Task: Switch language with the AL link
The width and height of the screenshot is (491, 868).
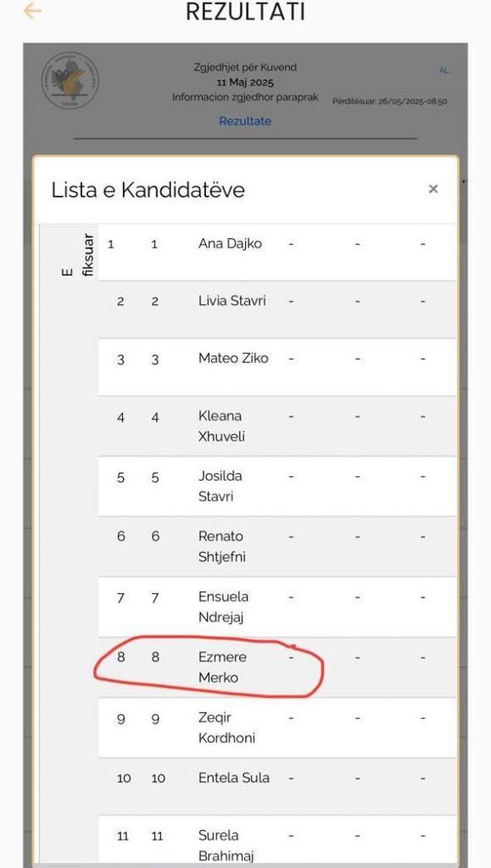Action: pyautogui.click(x=444, y=70)
